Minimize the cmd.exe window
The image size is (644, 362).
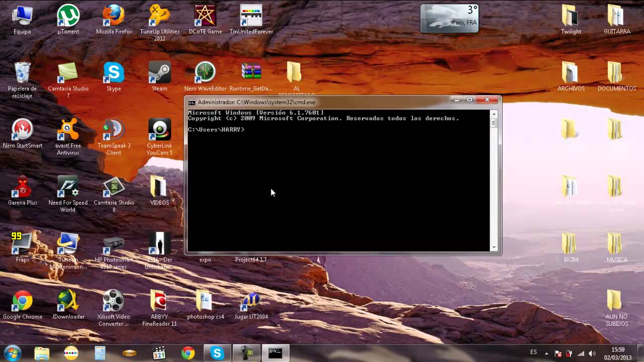(457, 100)
